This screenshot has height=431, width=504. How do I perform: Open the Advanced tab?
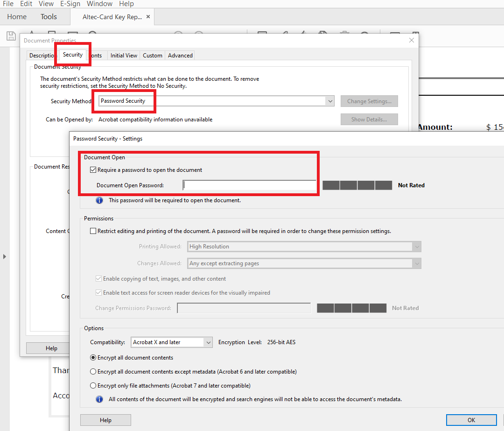[x=180, y=55]
